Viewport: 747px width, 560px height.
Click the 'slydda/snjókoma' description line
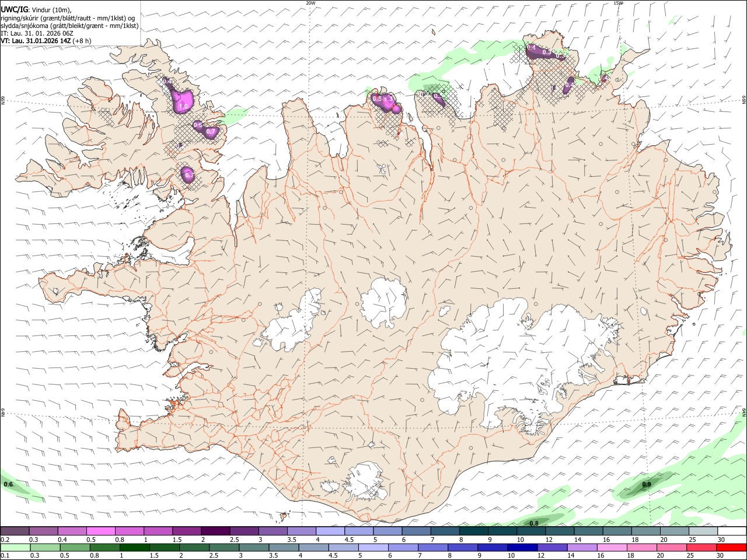click(69, 26)
